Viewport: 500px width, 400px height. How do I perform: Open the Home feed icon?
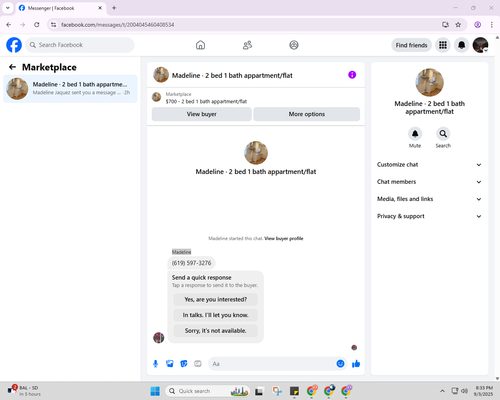(x=200, y=45)
